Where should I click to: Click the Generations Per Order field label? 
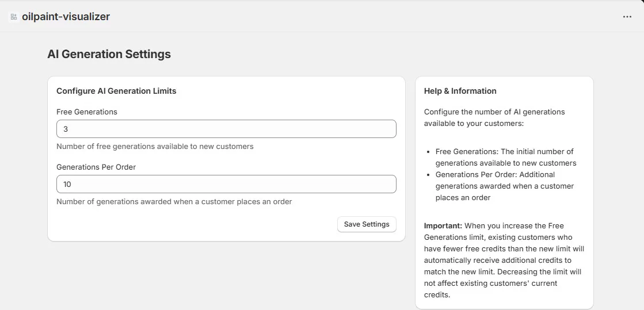tap(96, 167)
